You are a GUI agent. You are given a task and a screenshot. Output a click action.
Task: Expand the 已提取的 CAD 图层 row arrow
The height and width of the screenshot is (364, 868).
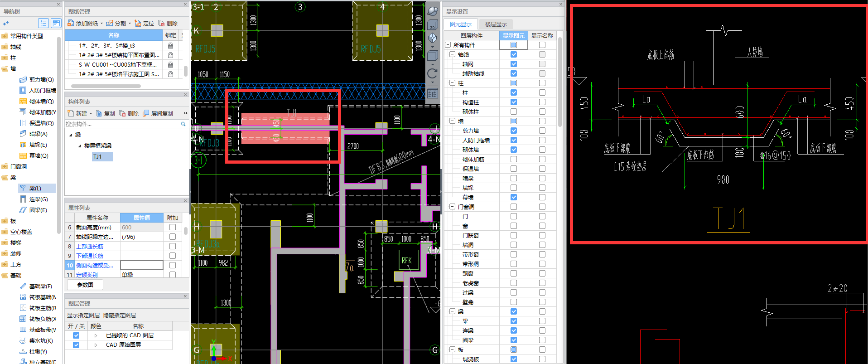point(96,335)
